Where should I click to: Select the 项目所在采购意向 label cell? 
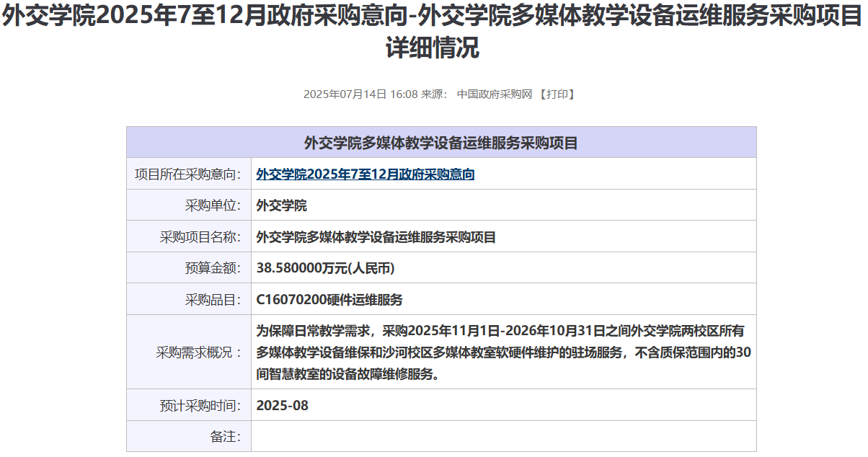coord(188,174)
